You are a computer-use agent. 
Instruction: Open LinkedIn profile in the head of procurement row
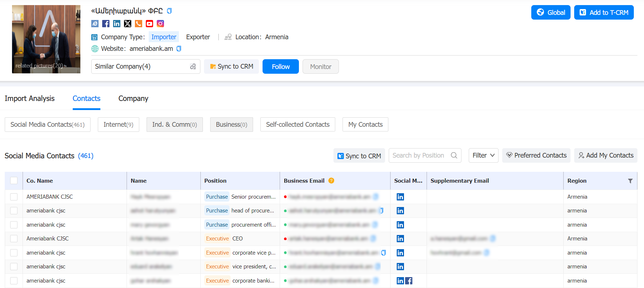point(400,211)
